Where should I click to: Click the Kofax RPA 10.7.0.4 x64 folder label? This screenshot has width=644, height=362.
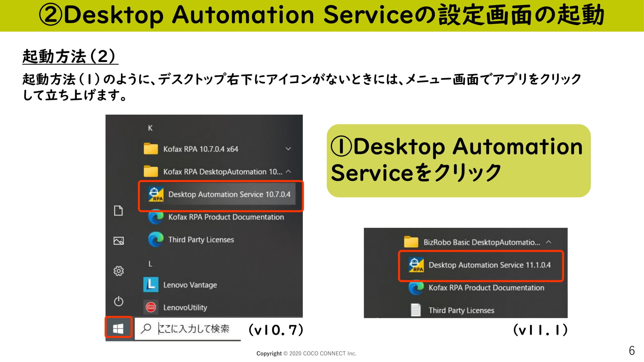click(x=200, y=149)
